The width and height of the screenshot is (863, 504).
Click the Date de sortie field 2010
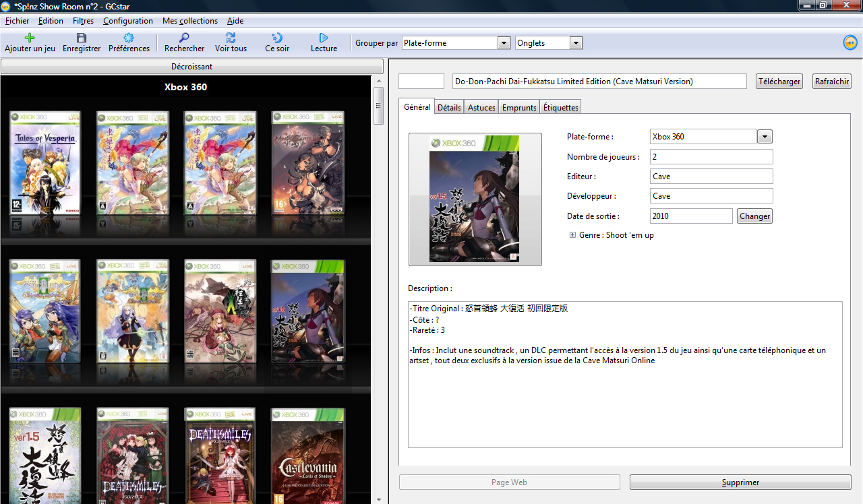pos(691,216)
